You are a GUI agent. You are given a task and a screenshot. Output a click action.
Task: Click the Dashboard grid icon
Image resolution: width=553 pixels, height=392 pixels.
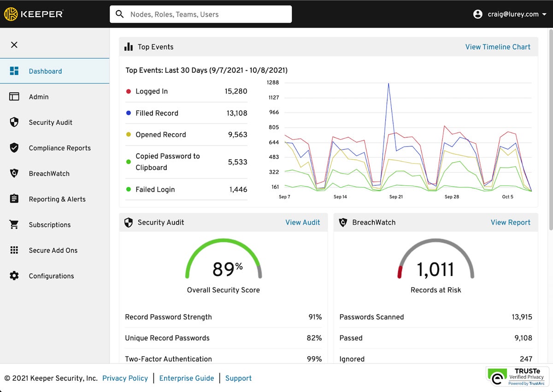coord(14,71)
